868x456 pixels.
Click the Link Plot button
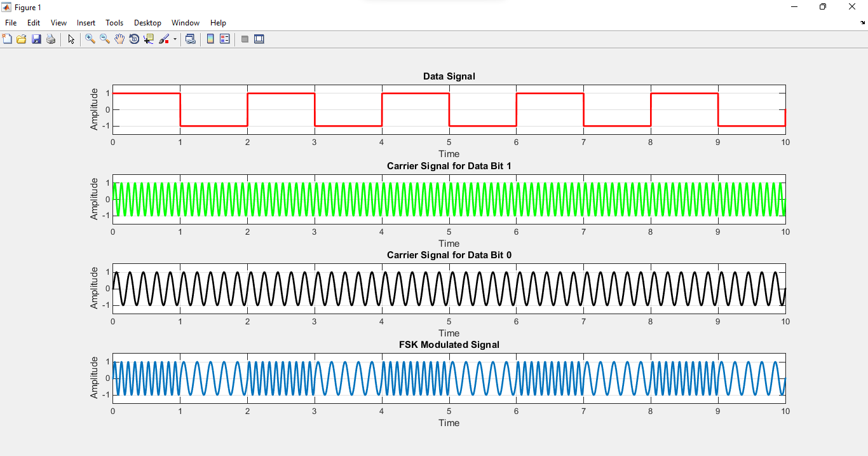click(x=190, y=39)
